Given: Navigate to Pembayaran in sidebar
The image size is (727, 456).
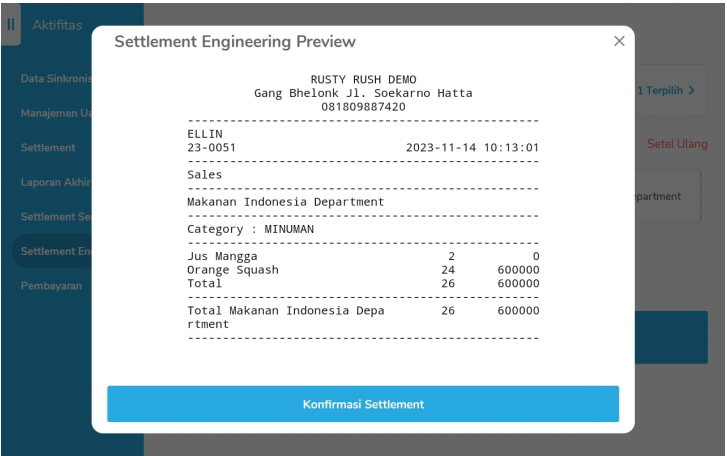Looking at the screenshot, I should 51,286.
